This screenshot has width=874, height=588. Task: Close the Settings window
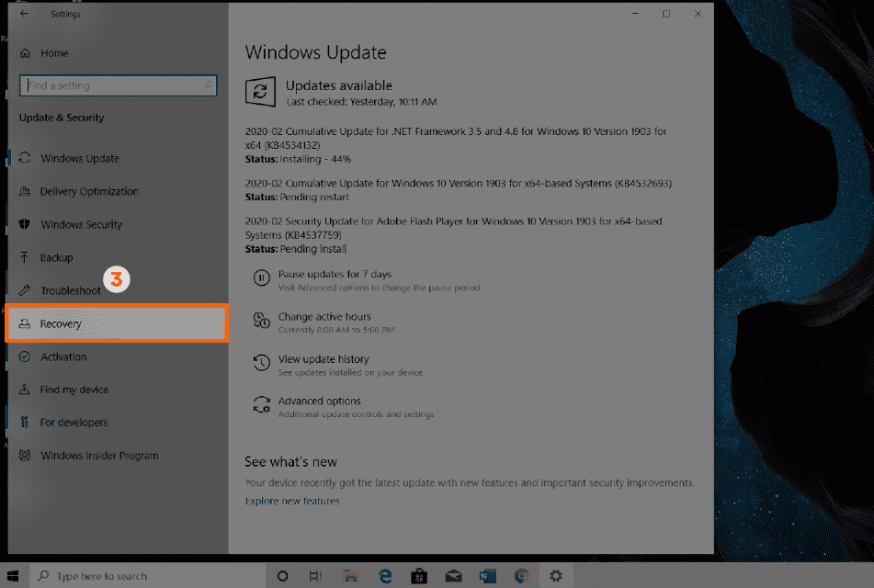(698, 14)
